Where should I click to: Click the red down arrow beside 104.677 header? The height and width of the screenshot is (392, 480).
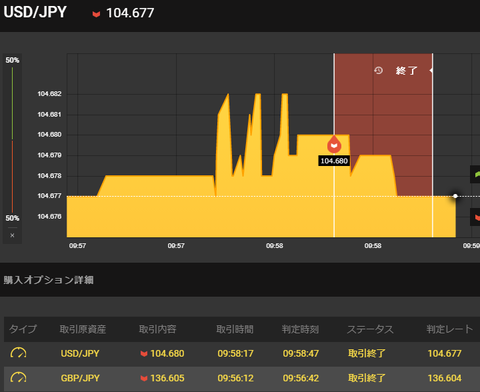point(96,14)
